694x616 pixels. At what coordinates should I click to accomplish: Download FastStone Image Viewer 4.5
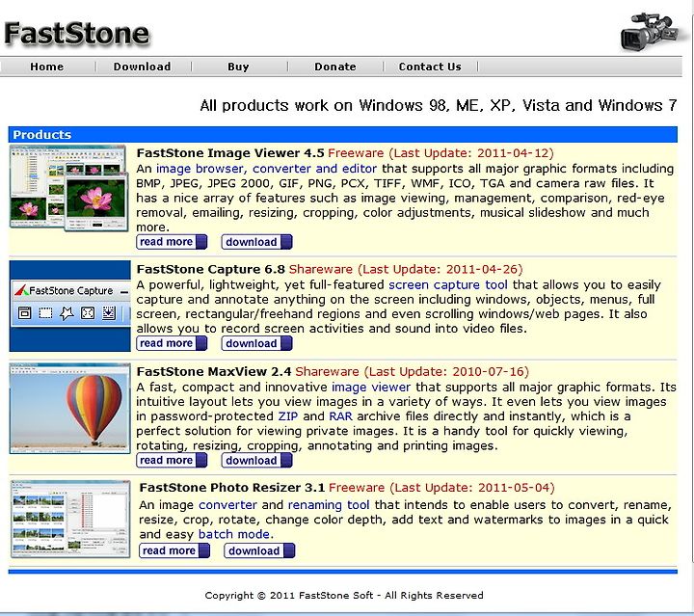256,242
